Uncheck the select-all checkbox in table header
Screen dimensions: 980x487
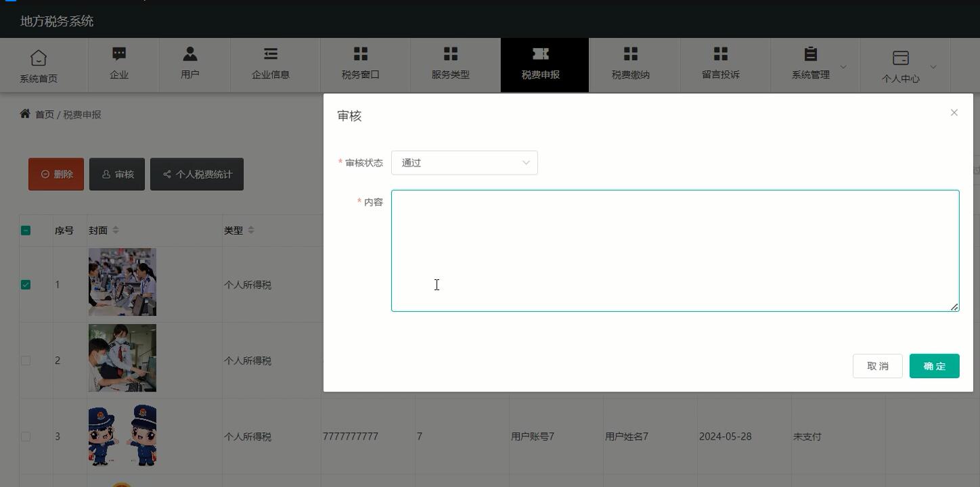(26, 230)
